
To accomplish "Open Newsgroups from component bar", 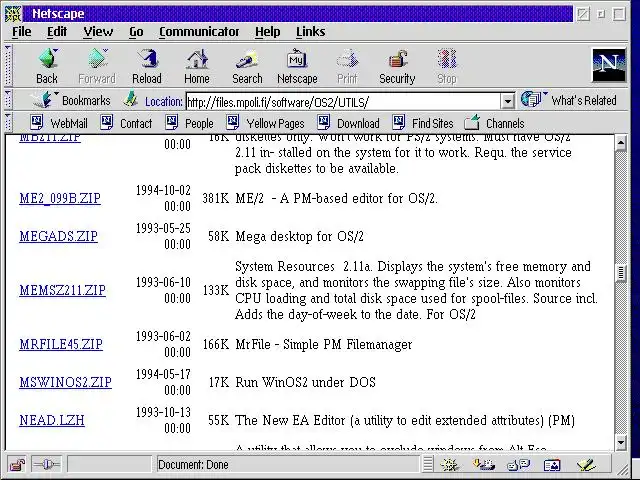I will [x=518, y=465].
